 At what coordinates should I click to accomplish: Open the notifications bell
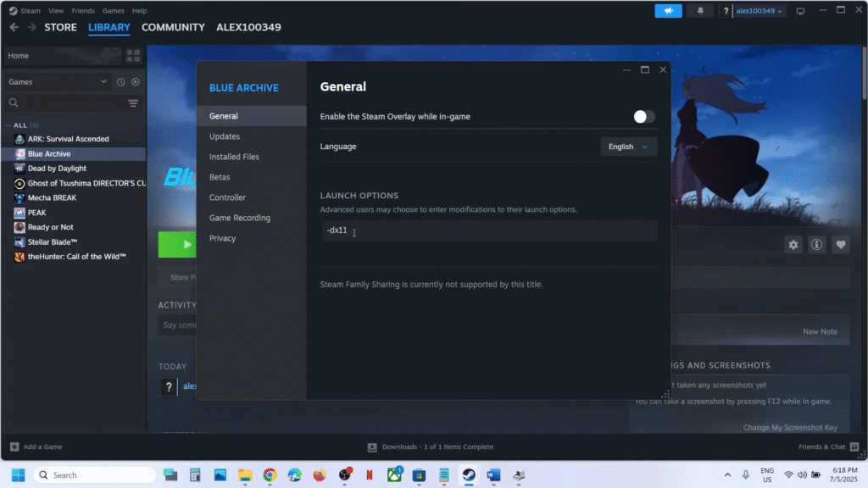click(700, 10)
